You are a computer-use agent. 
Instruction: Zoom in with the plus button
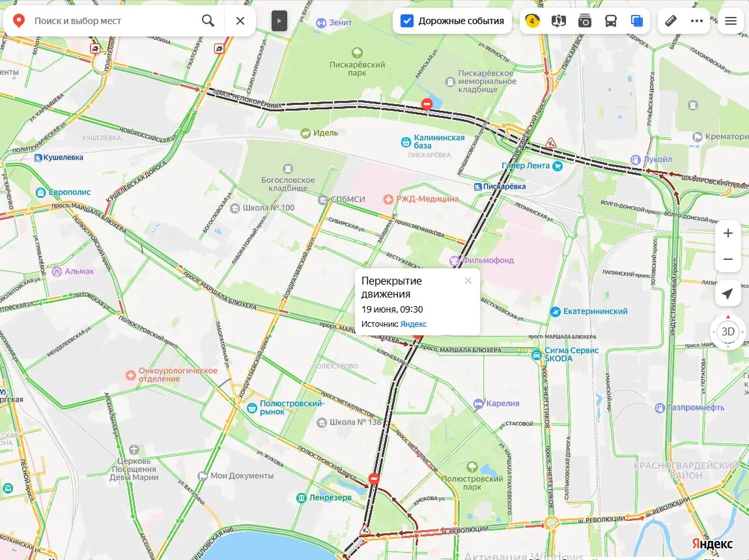pyautogui.click(x=728, y=233)
